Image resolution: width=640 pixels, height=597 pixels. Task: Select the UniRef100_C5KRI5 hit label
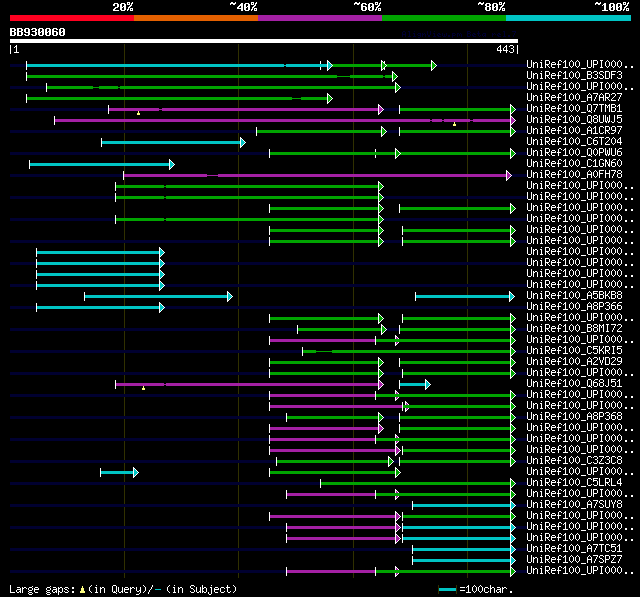tap(574, 351)
